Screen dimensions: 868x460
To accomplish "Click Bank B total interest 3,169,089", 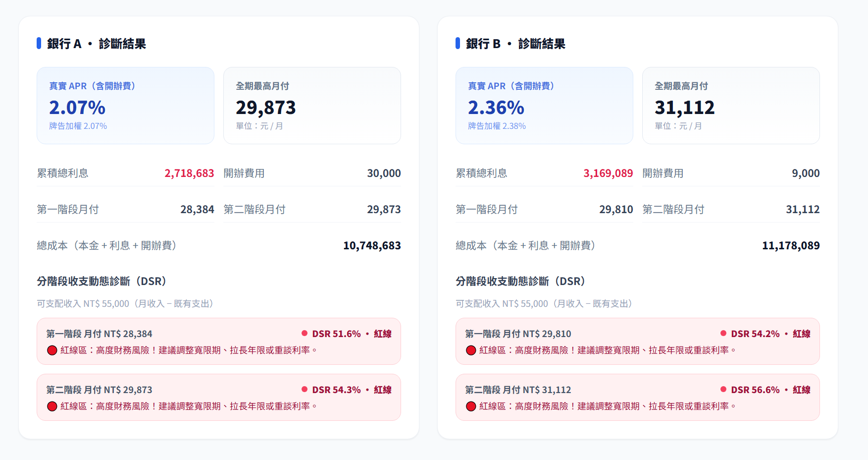I will [608, 173].
